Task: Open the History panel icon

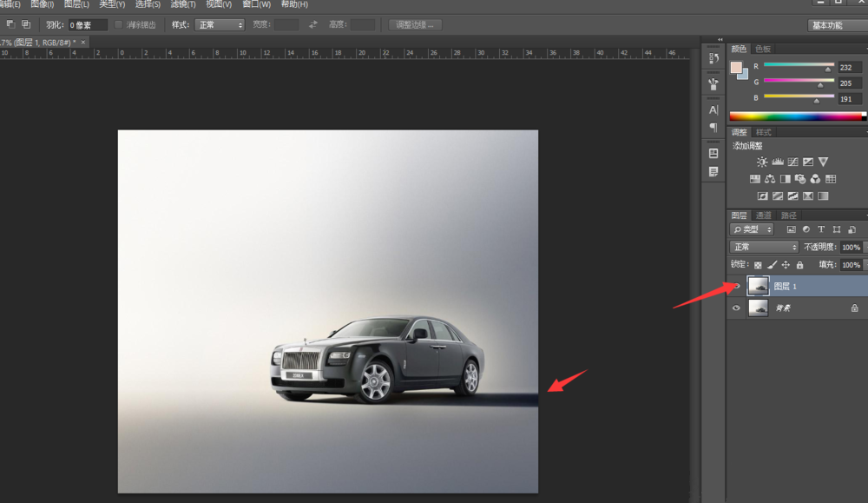Action: (713, 58)
